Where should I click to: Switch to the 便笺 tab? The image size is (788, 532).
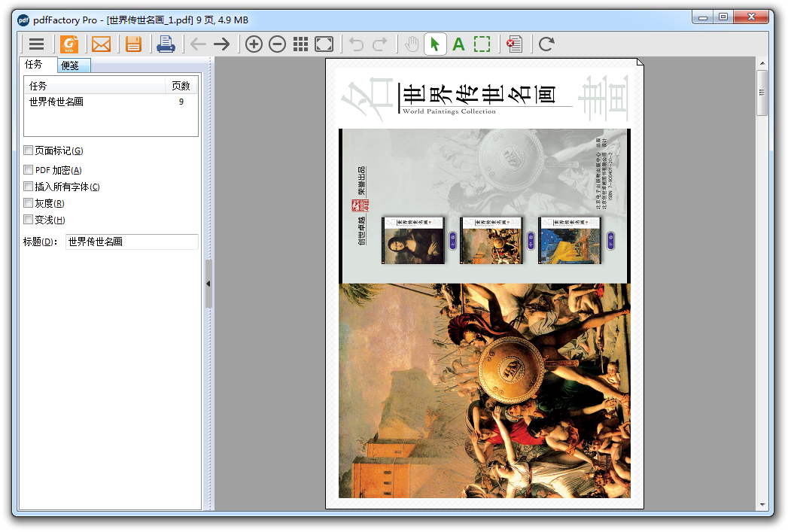tap(73, 65)
